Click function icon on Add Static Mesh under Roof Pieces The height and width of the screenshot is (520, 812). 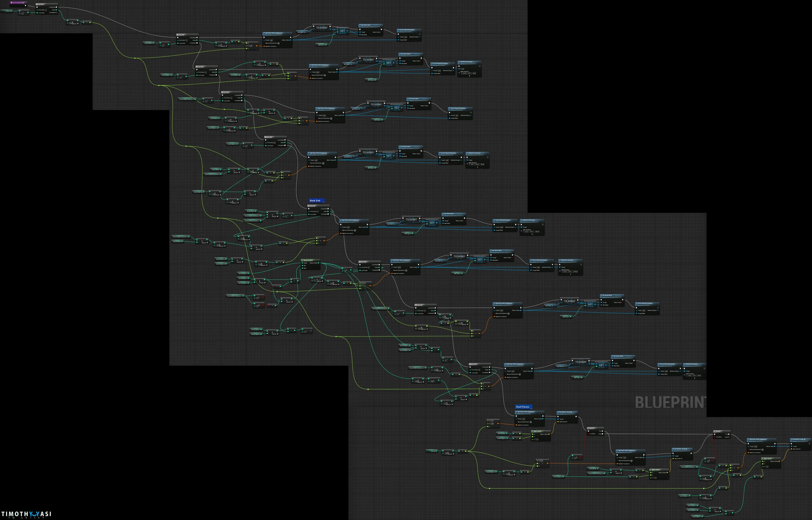click(x=516, y=412)
